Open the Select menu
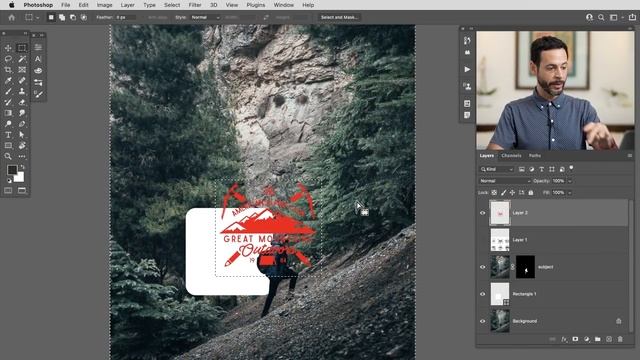The image size is (640, 360). click(x=172, y=5)
